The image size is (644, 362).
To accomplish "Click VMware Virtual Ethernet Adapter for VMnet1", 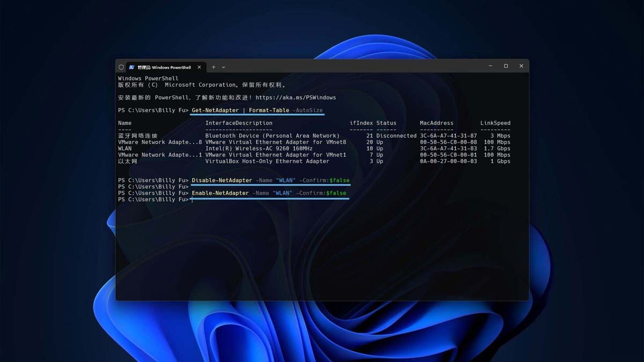I will click(x=275, y=155).
